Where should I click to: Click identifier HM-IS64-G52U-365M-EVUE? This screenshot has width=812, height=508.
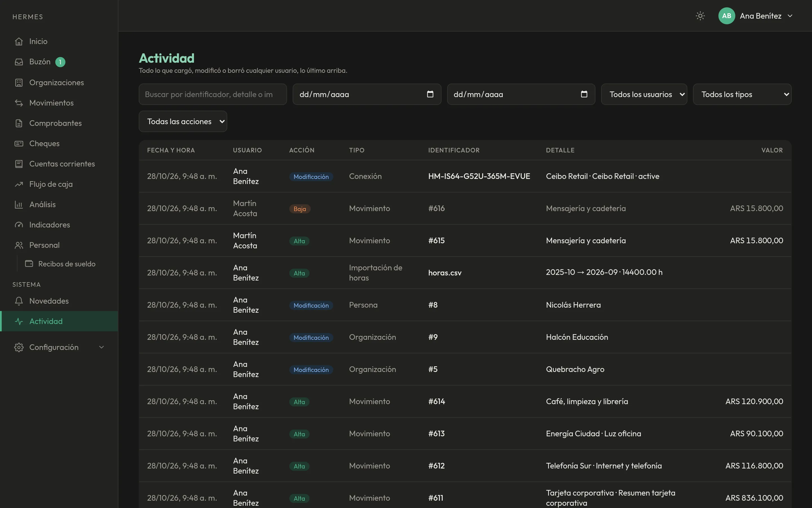pos(479,176)
